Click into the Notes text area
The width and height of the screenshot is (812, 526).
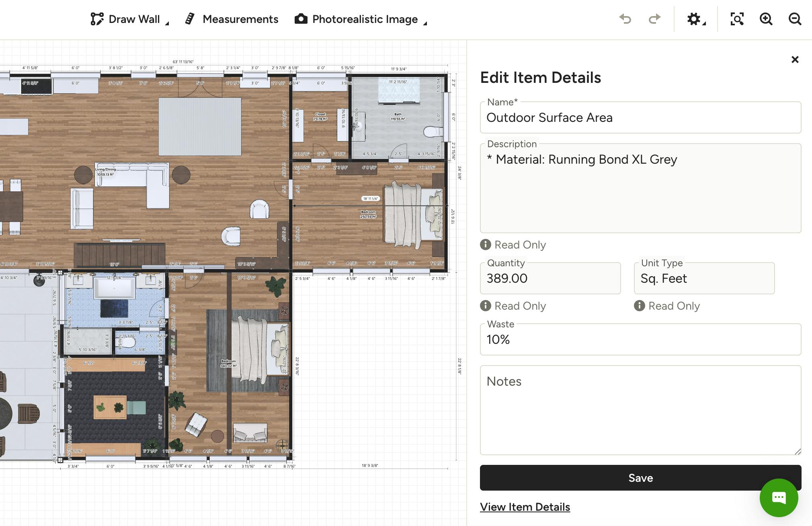640,410
